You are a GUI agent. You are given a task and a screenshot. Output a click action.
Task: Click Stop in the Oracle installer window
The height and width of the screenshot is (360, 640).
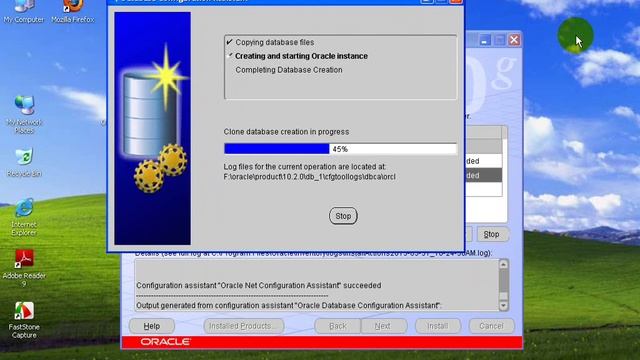coord(492,234)
